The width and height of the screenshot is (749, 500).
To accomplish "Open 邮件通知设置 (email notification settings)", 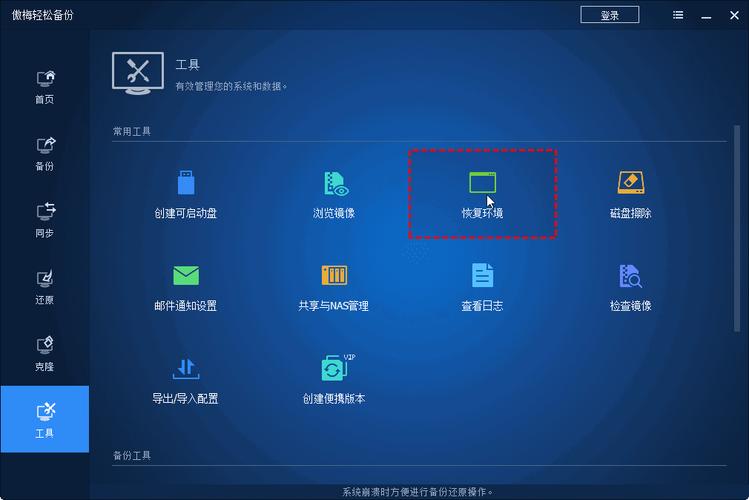I will [x=185, y=287].
